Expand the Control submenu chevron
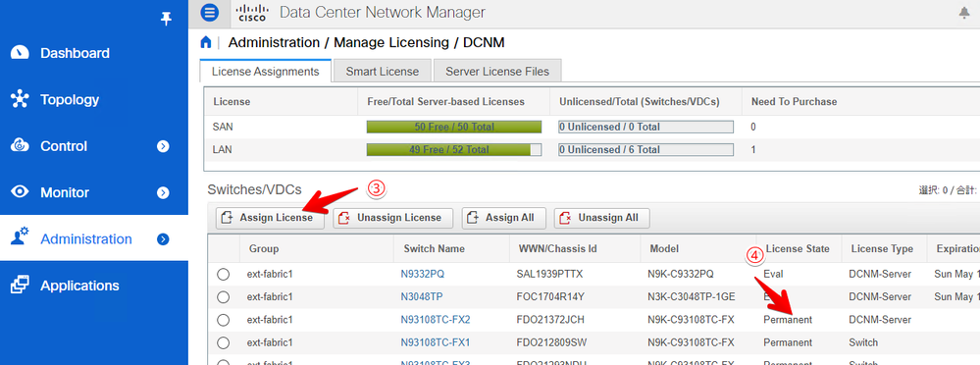Image resolution: width=980 pixels, height=365 pixels. coord(163,146)
